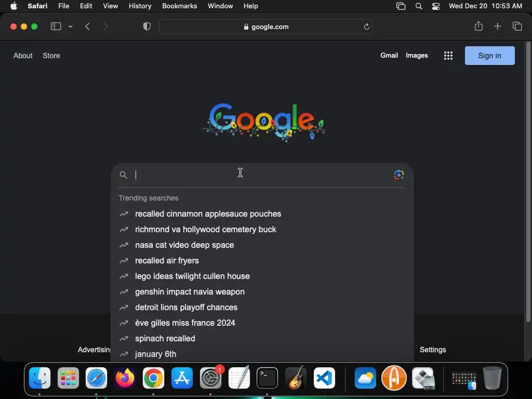Open the Images link

(417, 55)
